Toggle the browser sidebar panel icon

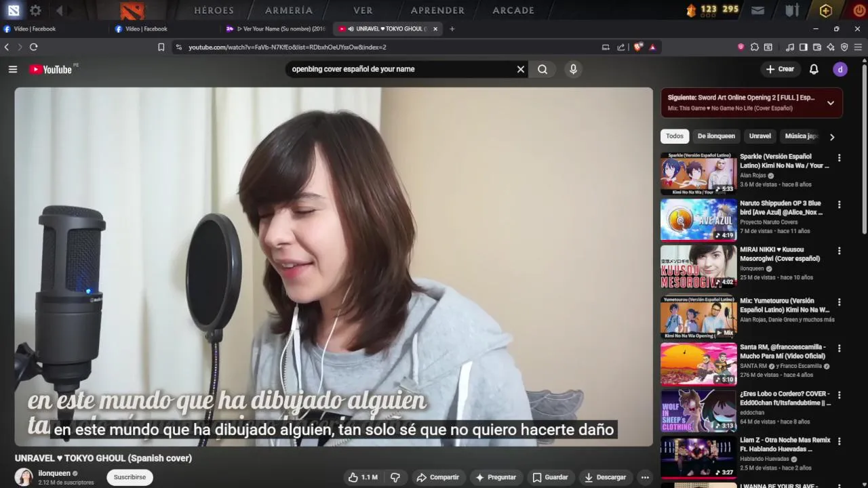803,47
